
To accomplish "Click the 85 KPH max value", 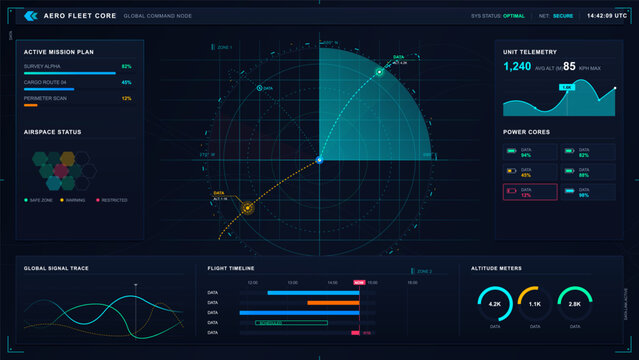I will [x=569, y=66].
